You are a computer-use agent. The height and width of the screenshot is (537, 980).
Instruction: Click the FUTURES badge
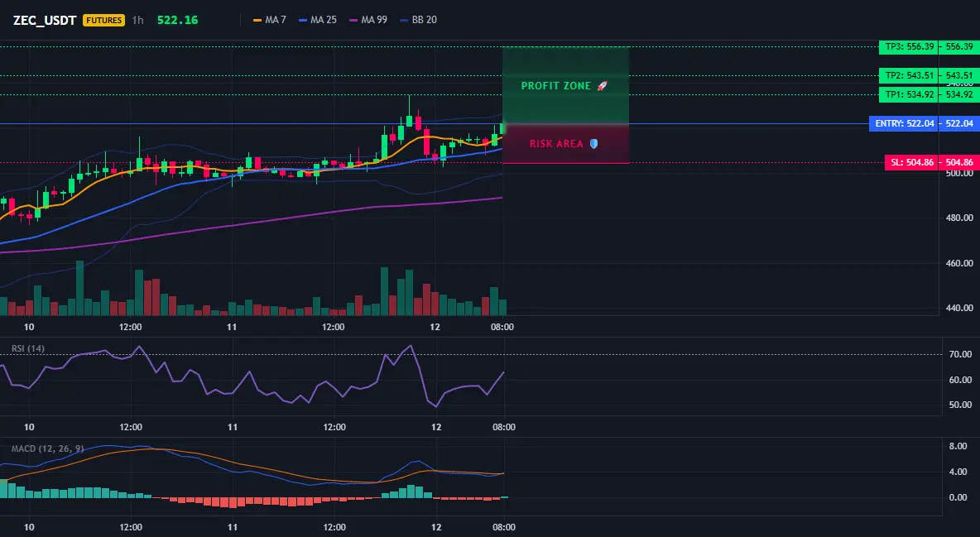click(x=103, y=20)
